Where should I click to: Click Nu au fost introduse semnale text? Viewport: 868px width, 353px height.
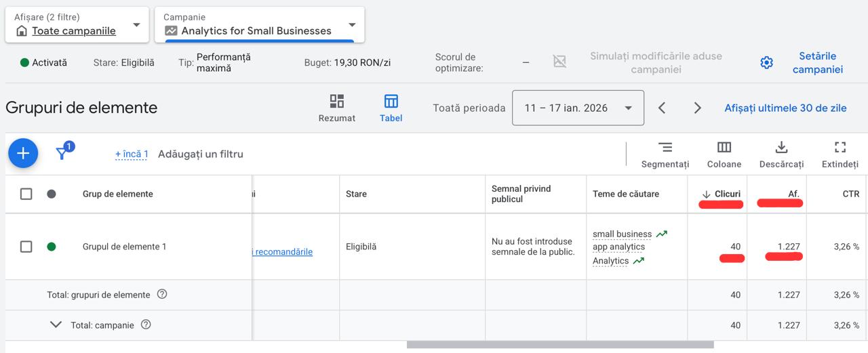coord(533,247)
